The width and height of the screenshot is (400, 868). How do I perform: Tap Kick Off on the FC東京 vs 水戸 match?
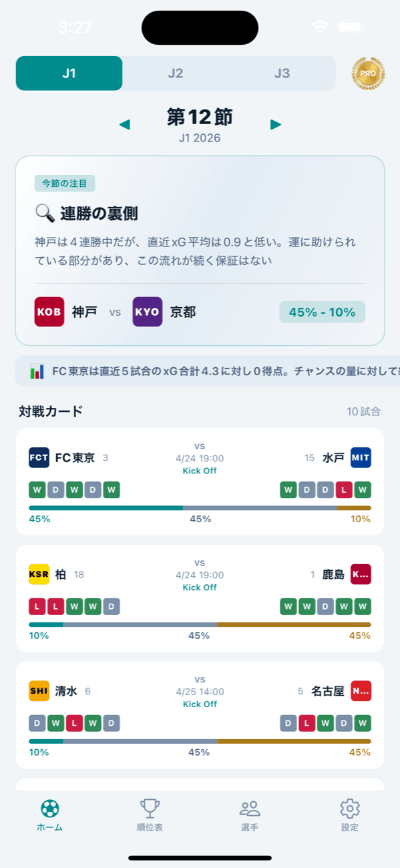(x=200, y=470)
